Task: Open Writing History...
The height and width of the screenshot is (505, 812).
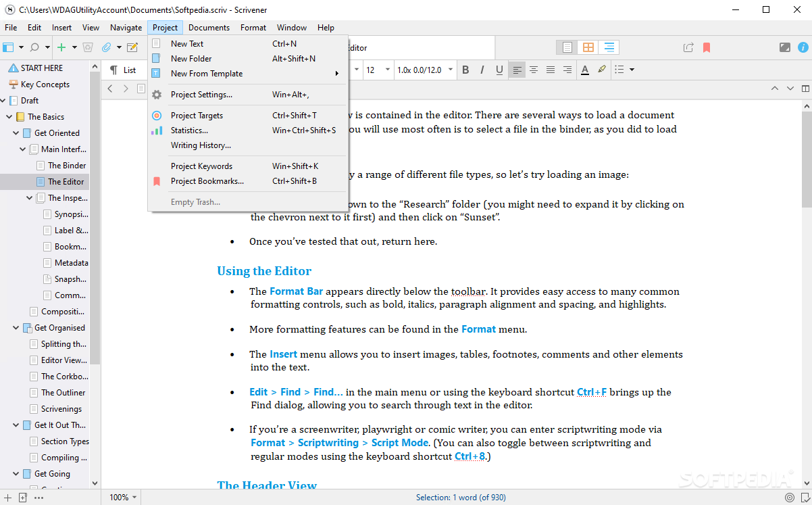Action: 248,145
